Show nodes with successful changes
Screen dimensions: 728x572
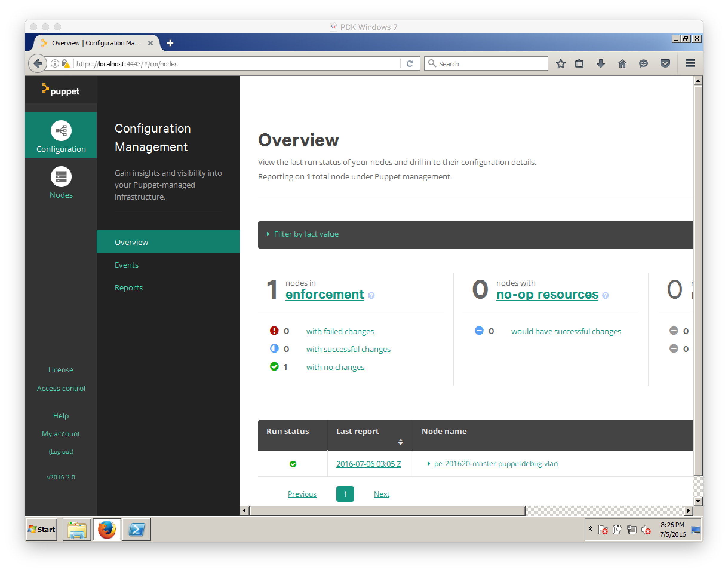click(348, 349)
